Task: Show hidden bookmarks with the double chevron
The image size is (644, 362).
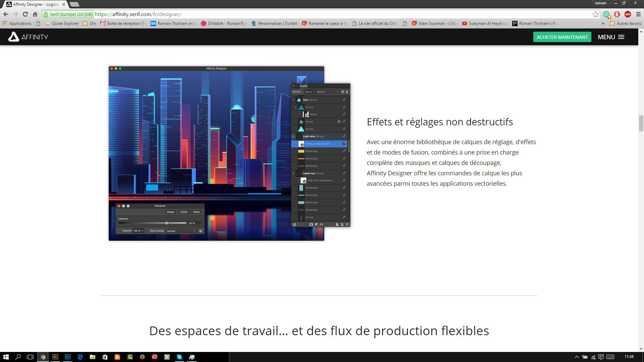Action: click(603, 23)
